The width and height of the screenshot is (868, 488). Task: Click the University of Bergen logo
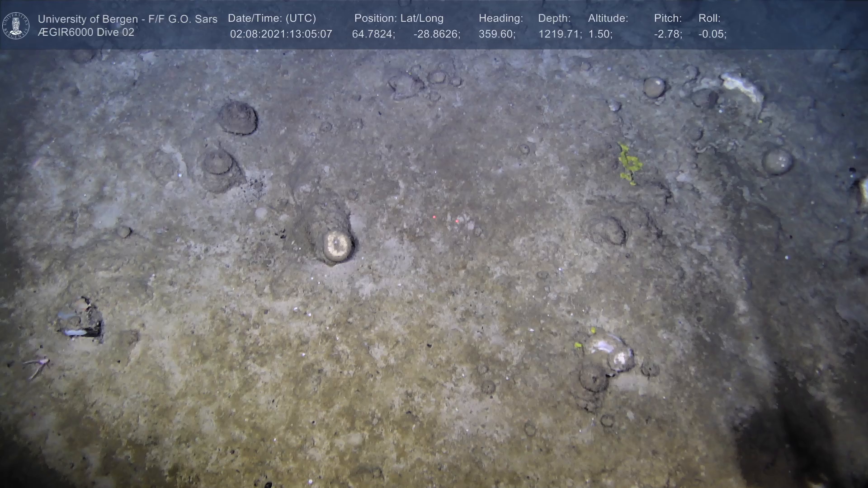click(x=16, y=25)
